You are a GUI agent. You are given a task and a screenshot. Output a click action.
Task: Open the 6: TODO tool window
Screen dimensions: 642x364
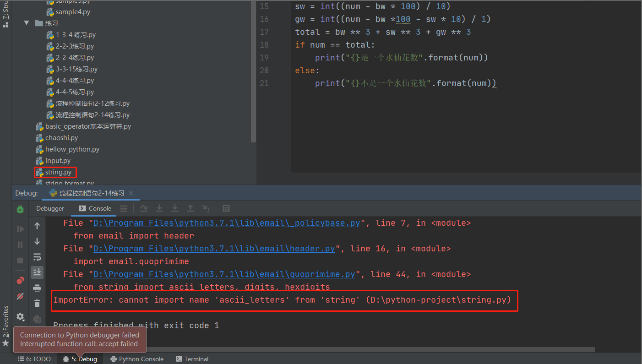pos(34,359)
